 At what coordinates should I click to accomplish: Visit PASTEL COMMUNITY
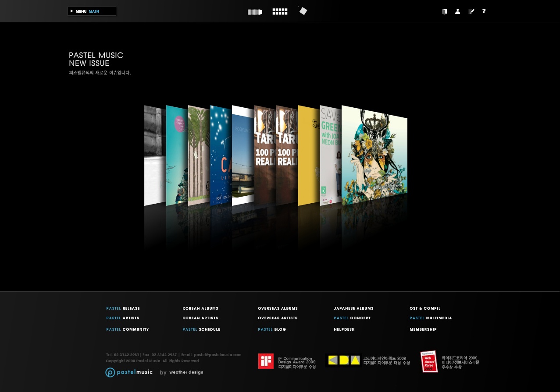pyautogui.click(x=128, y=329)
